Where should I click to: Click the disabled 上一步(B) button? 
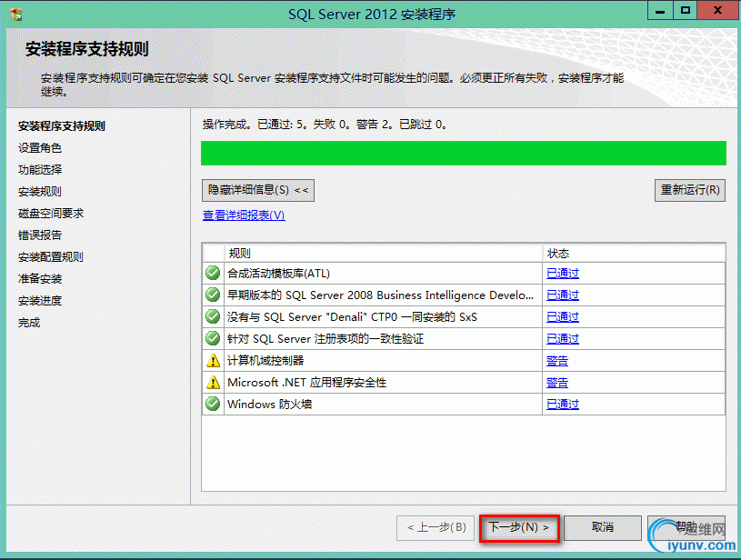pyautogui.click(x=436, y=527)
